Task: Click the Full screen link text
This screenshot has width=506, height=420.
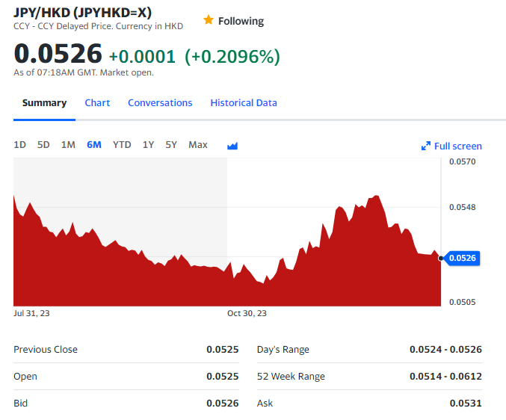Action: click(458, 146)
